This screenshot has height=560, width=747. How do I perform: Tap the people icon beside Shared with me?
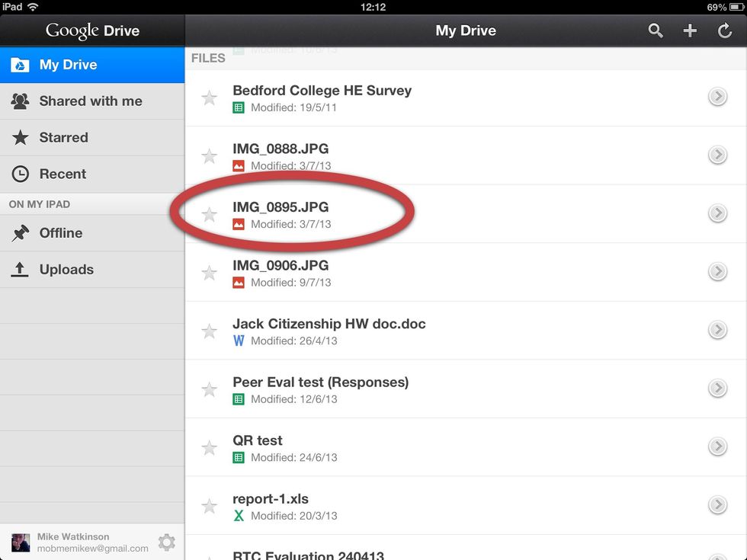tap(20, 101)
